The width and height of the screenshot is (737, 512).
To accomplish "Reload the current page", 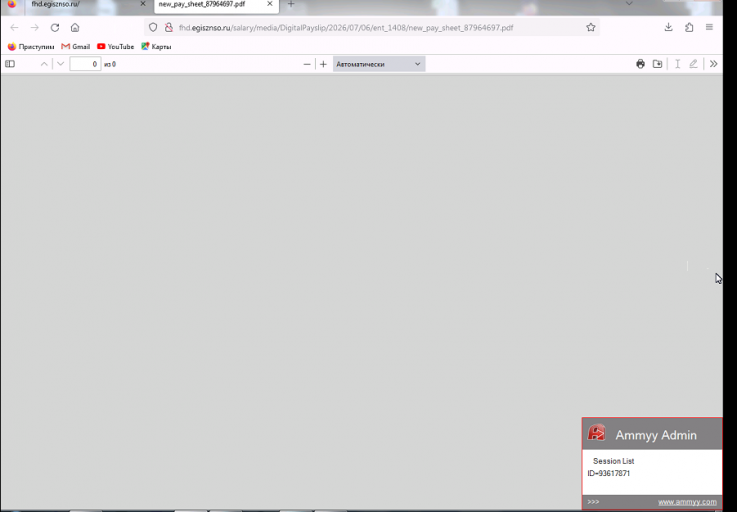I will click(x=55, y=28).
